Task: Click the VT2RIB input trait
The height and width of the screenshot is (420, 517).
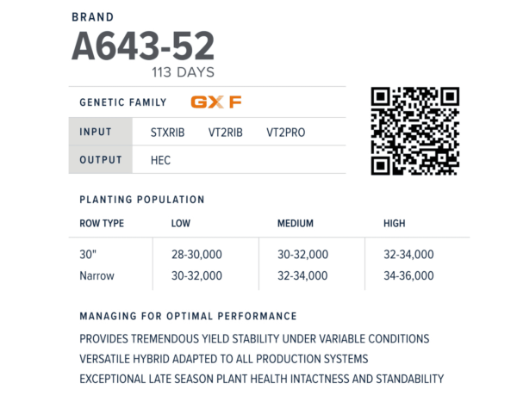Action: pos(225,133)
